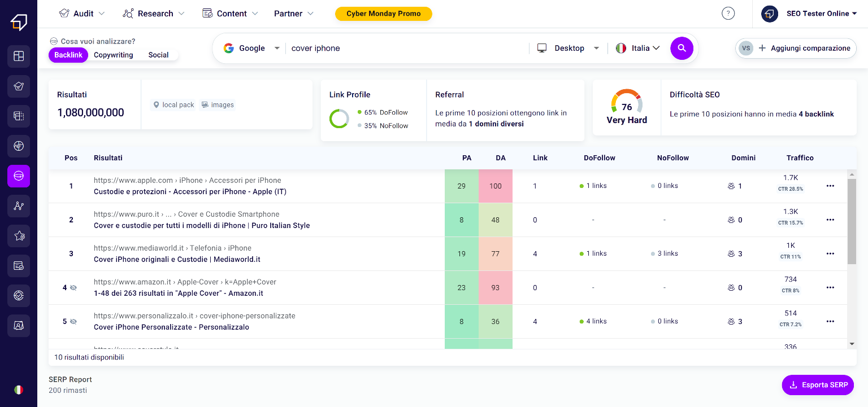The height and width of the screenshot is (407, 868).
Task: Open the Desktop device dropdown
Action: (x=568, y=48)
